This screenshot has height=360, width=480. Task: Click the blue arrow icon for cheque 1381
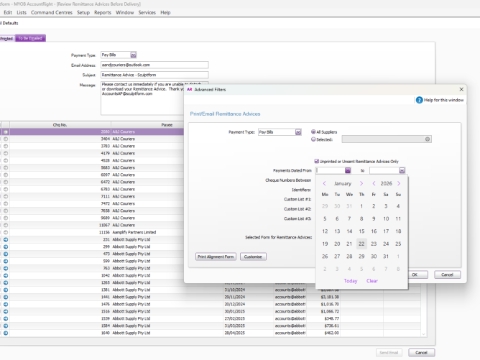click(6, 290)
